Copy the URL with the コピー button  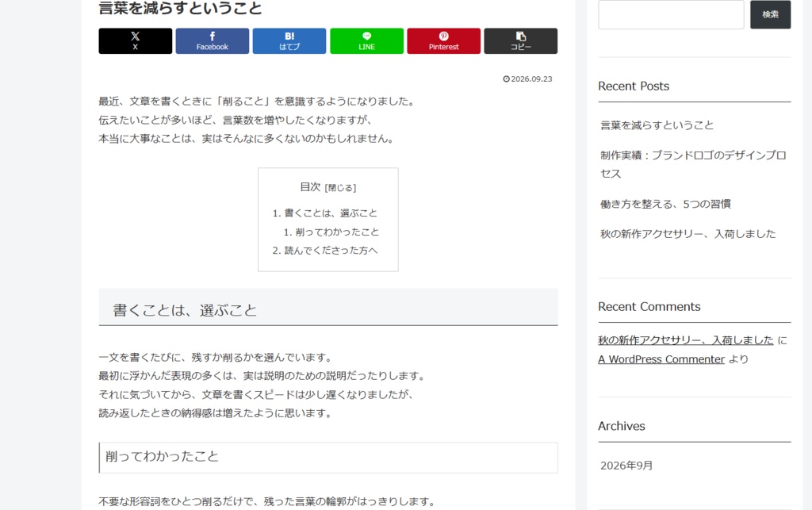click(521, 41)
